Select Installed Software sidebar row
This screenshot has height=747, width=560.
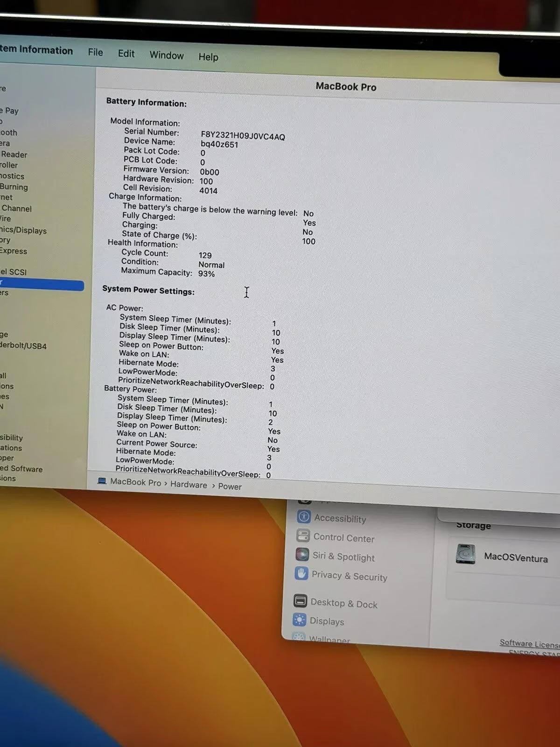point(21,468)
